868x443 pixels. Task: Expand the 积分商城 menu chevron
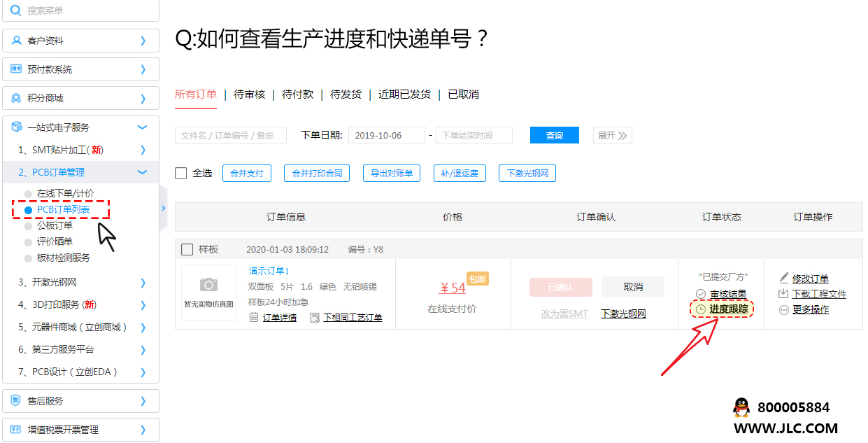click(x=143, y=99)
